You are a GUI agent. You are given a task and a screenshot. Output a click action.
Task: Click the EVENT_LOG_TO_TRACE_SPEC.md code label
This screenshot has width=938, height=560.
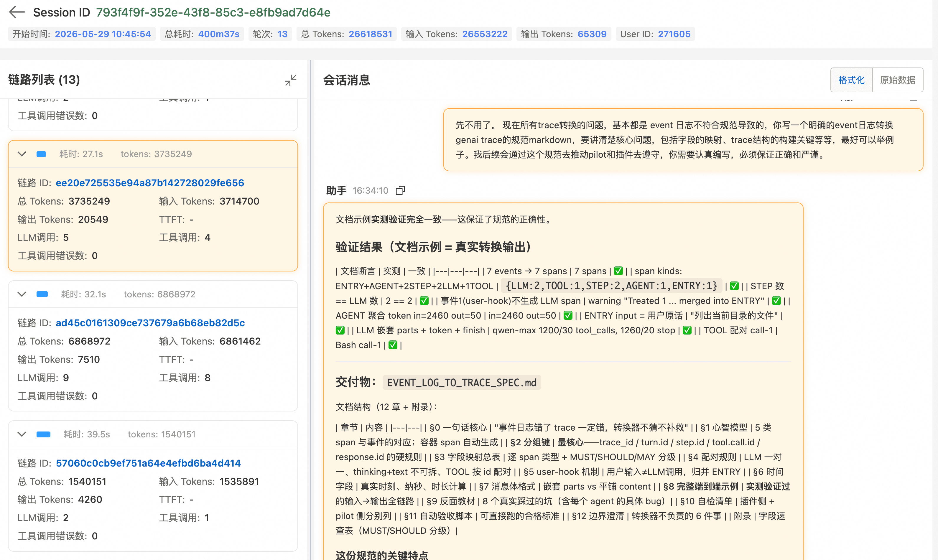tap(462, 382)
